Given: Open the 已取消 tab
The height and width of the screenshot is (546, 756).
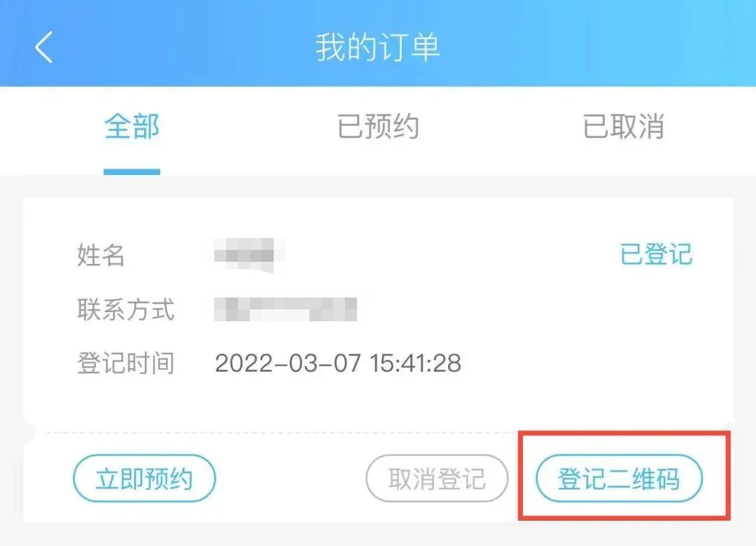Looking at the screenshot, I should [x=623, y=127].
